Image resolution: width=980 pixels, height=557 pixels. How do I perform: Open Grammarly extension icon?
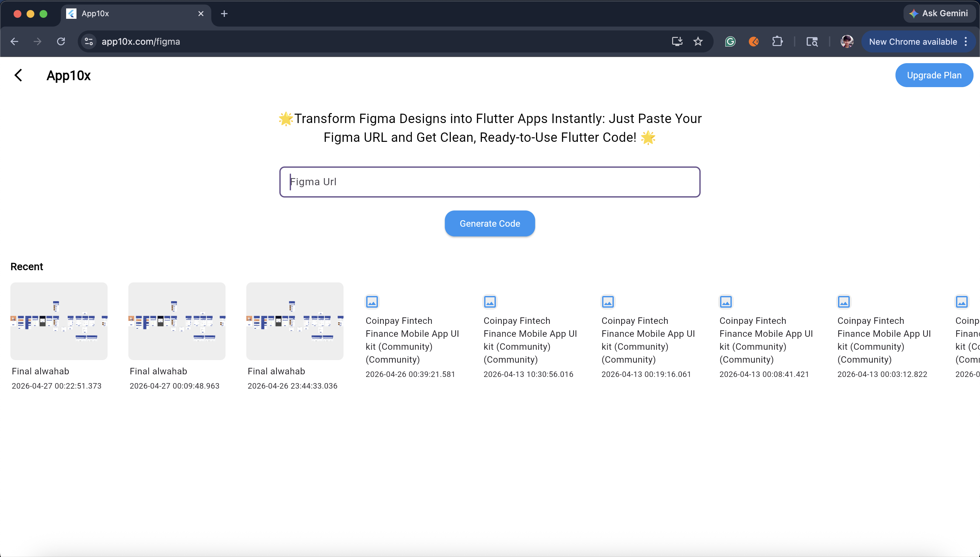click(730, 41)
